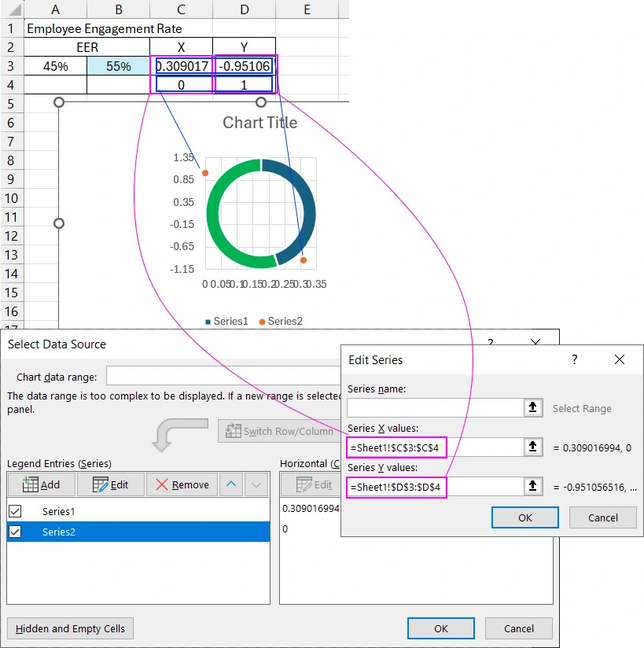Image resolution: width=644 pixels, height=648 pixels.
Task: Select Series2 in the Legend Entries list
Action: [71, 532]
